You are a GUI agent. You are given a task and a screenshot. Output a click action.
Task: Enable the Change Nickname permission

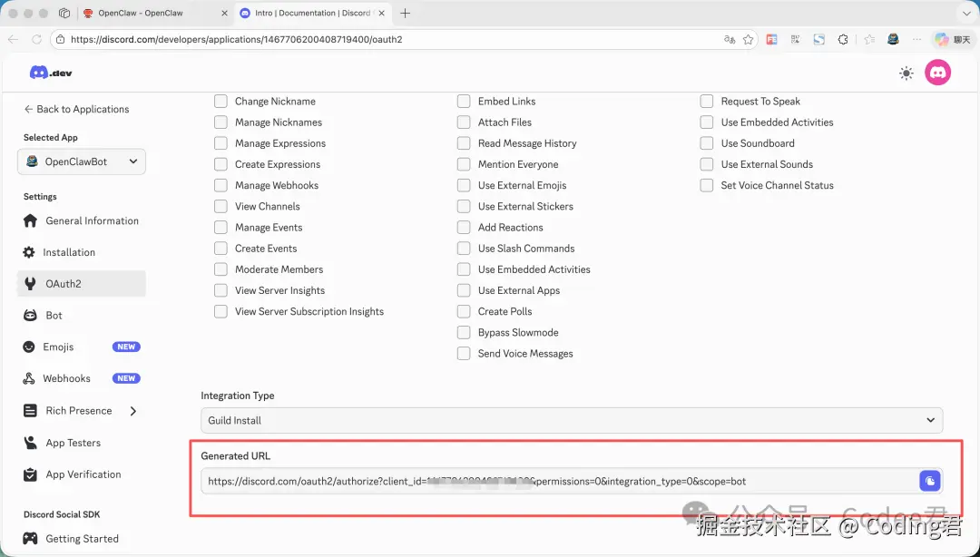tap(220, 102)
